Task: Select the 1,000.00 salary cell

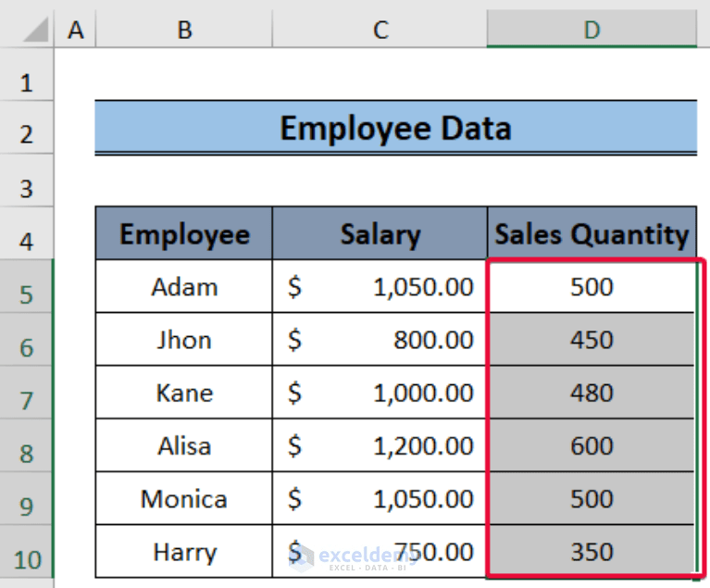Action: 380,393
